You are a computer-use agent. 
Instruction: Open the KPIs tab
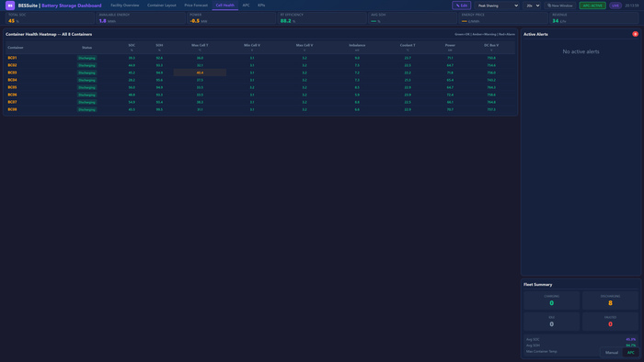point(261,6)
